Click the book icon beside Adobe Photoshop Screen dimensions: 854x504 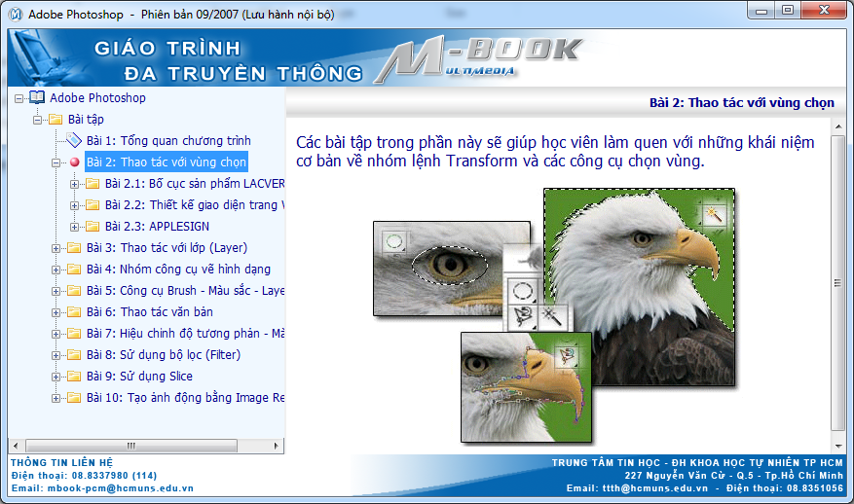[37, 98]
